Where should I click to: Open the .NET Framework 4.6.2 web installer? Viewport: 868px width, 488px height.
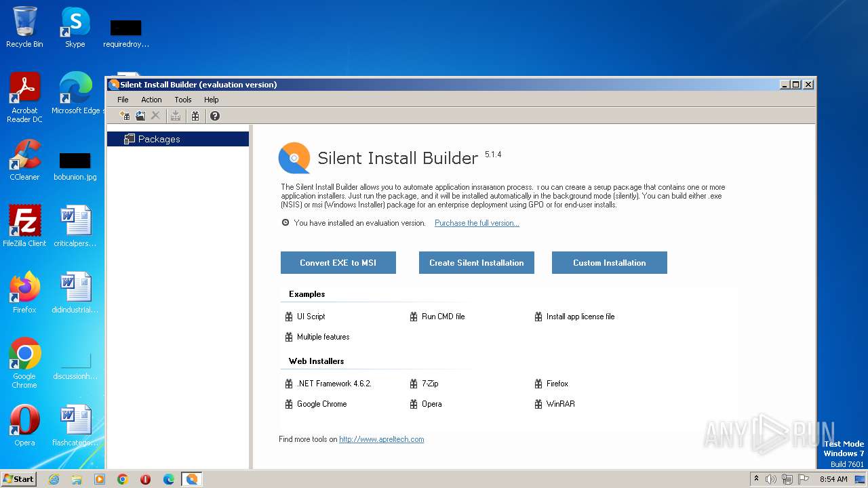[x=334, y=384]
